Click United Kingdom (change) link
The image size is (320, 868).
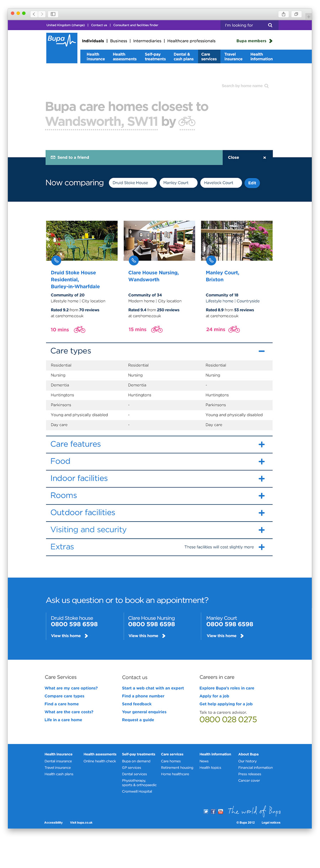(65, 25)
